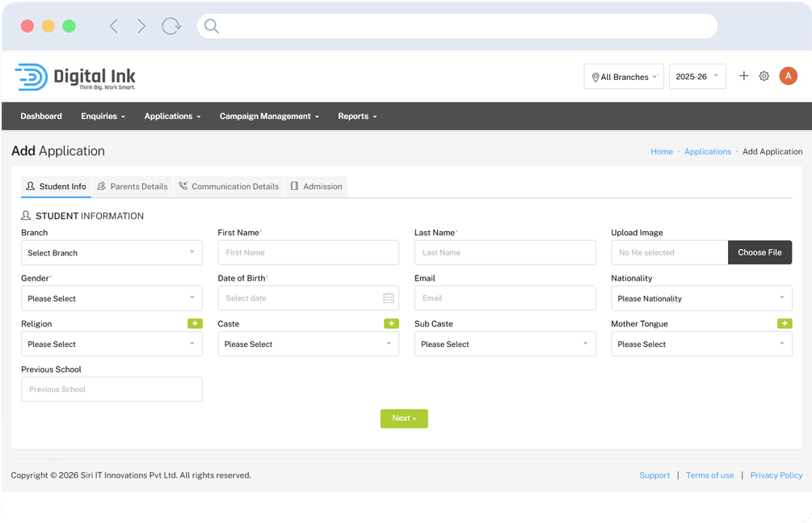
Task: Click the plus icon in the header
Action: 744,76
